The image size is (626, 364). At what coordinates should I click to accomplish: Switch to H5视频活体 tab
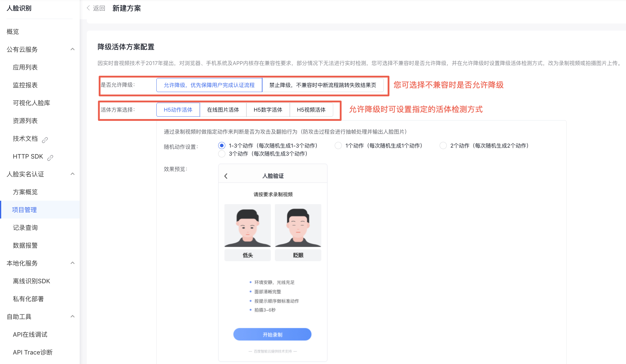pos(311,110)
